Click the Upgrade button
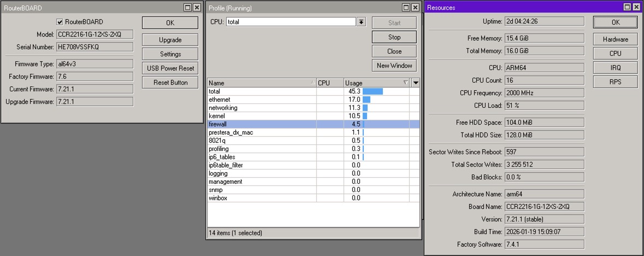The height and width of the screenshot is (256, 644). pyautogui.click(x=170, y=40)
